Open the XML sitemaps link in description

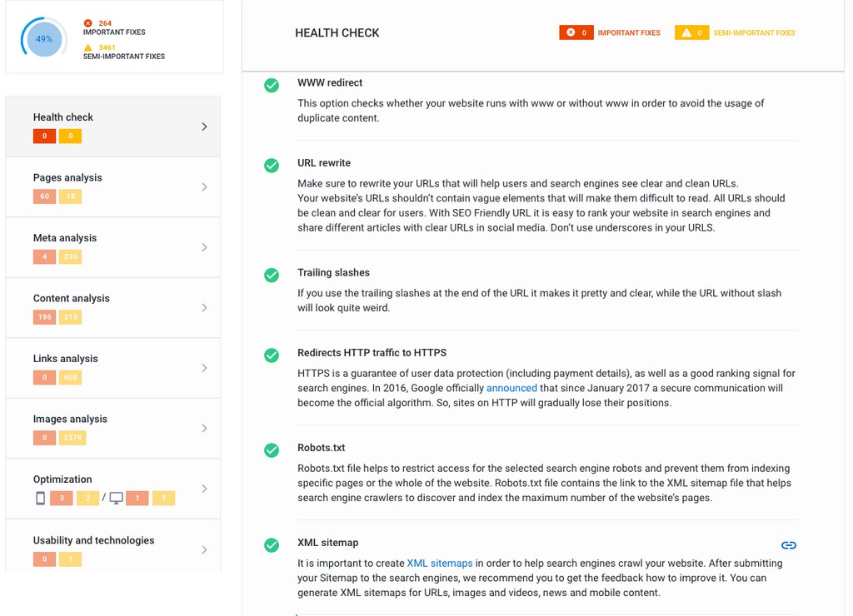click(440, 563)
